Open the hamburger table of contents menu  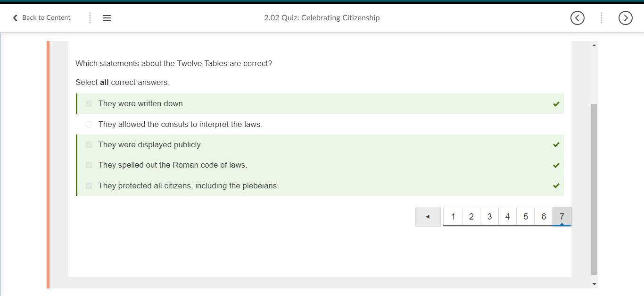tap(107, 18)
